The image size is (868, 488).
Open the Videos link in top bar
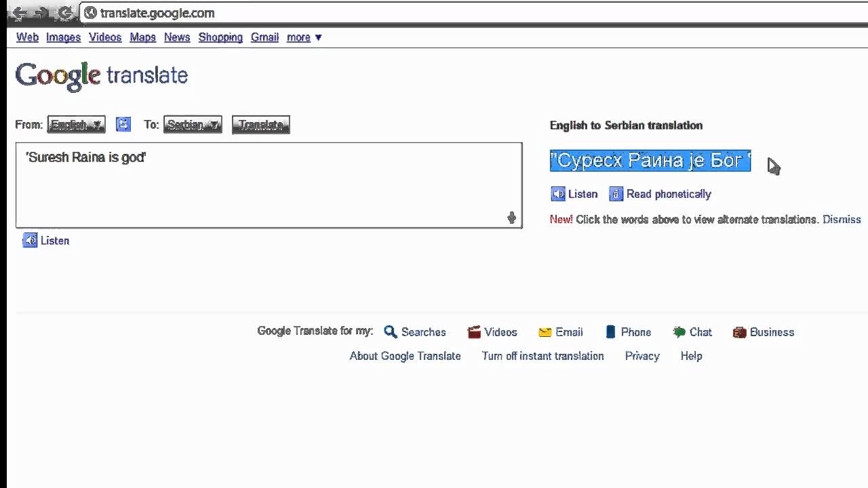point(105,37)
